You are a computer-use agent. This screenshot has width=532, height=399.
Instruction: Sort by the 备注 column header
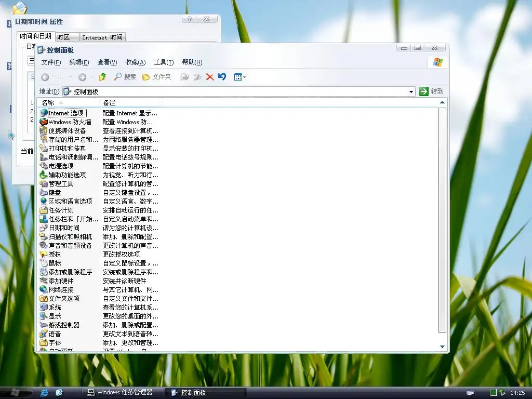pyautogui.click(x=130, y=102)
